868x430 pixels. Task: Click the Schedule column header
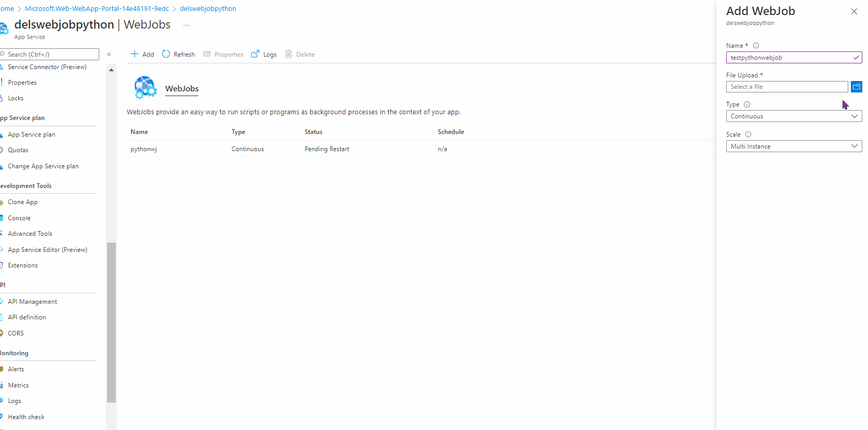(451, 132)
